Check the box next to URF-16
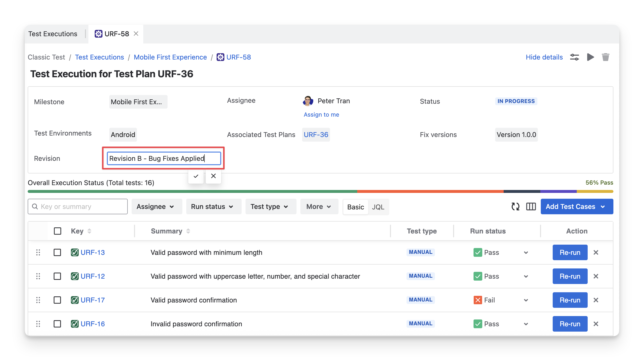 click(x=57, y=324)
